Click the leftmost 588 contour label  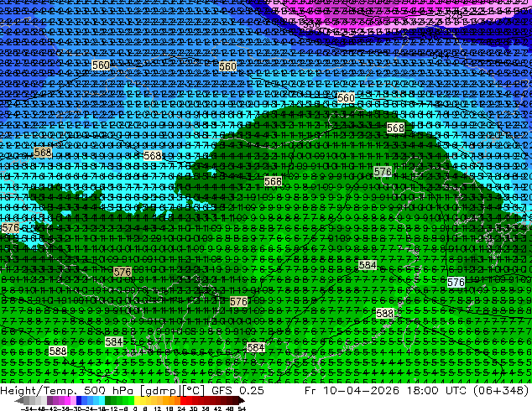[x=58, y=351]
